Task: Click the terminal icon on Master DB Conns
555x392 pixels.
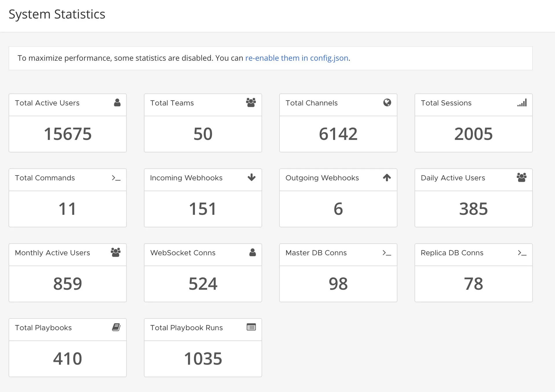Action: pyautogui.click(x=387, y=253)
